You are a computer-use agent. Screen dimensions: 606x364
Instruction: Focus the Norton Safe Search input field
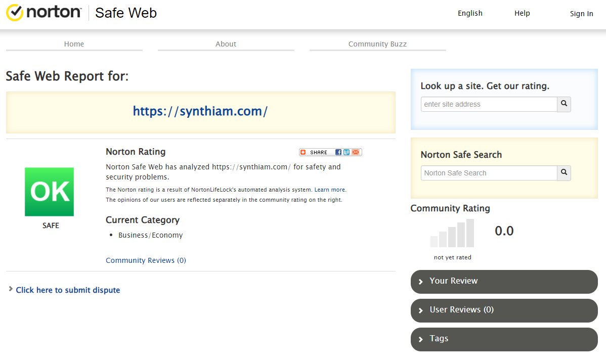[x=489, y=173]
